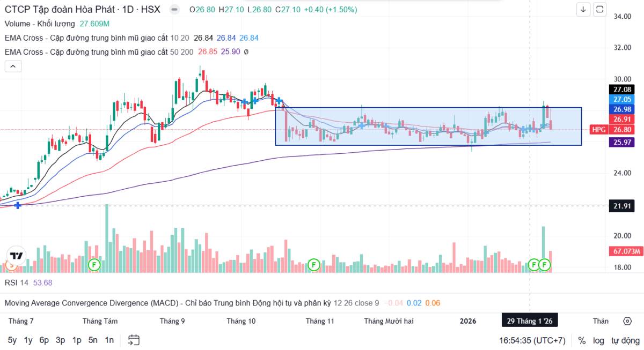
Task: Toggle percent scale with % button
Action: point(582,340)
